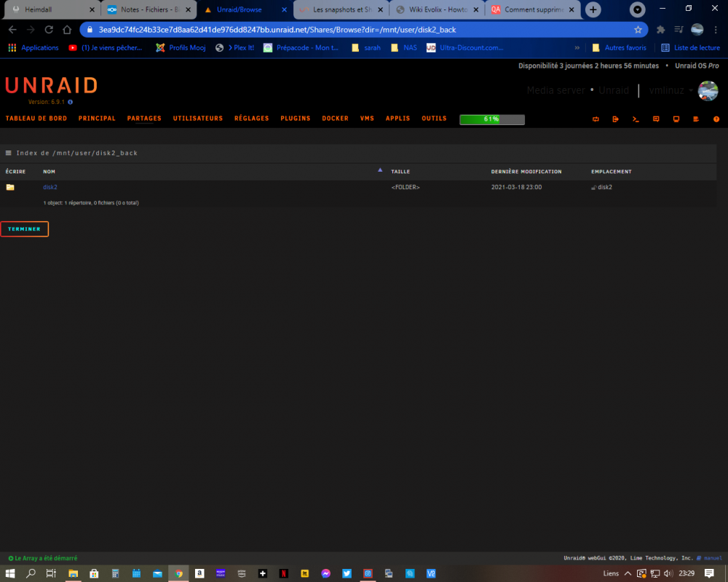Open the VMs menu
The width and height of the screenshot is (728, 582).
coord(367,119)
